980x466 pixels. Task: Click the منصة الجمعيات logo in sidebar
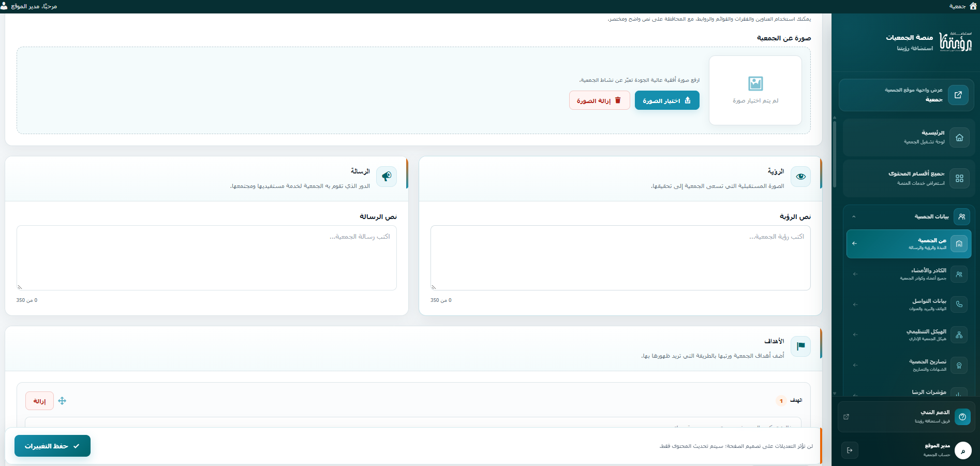[x=956, y=41]
